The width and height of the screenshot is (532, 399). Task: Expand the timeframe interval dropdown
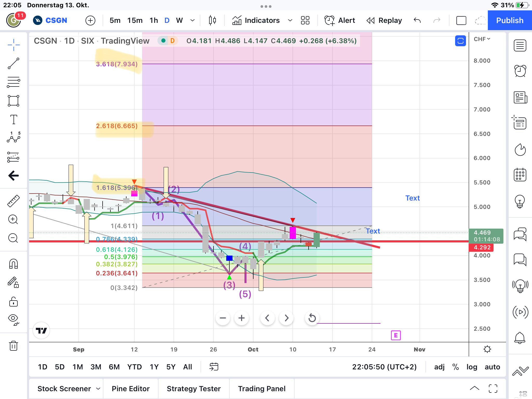click(192, 20)
